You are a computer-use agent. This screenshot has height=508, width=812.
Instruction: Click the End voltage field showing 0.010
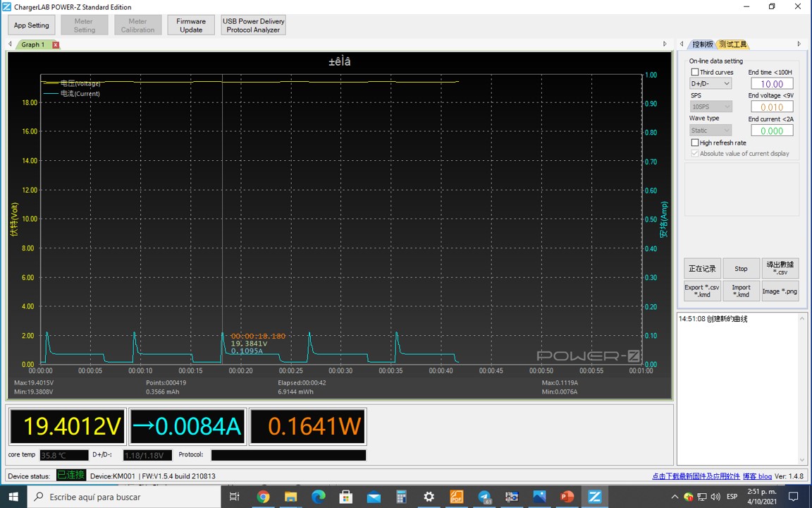[x=772, y=107]
